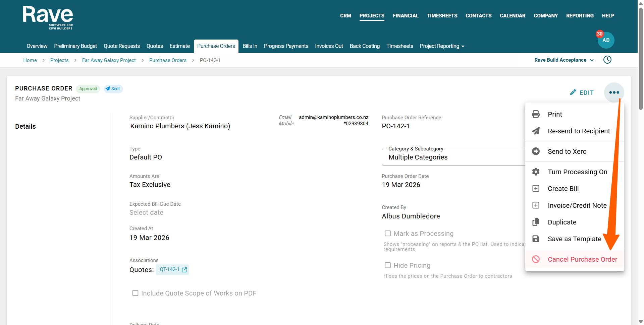Go to REPORTING
Image resolution: width=644 pixels, height=325 pixels.
580,16
